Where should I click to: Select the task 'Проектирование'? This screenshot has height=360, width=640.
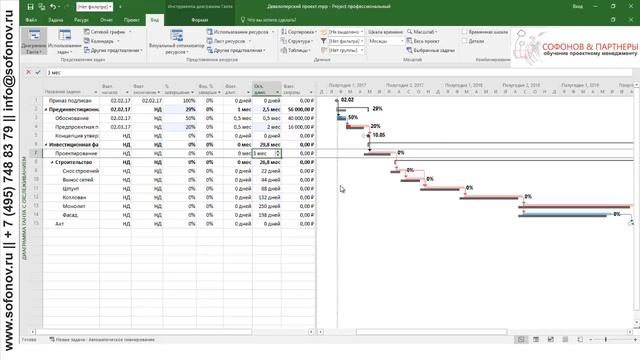pos(76,153)
